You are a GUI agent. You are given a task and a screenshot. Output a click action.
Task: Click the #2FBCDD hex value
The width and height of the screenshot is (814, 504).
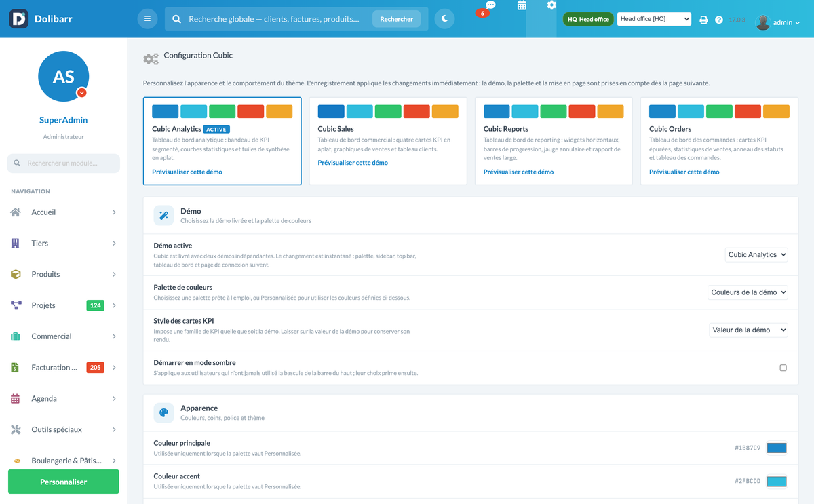coord(748,482)
